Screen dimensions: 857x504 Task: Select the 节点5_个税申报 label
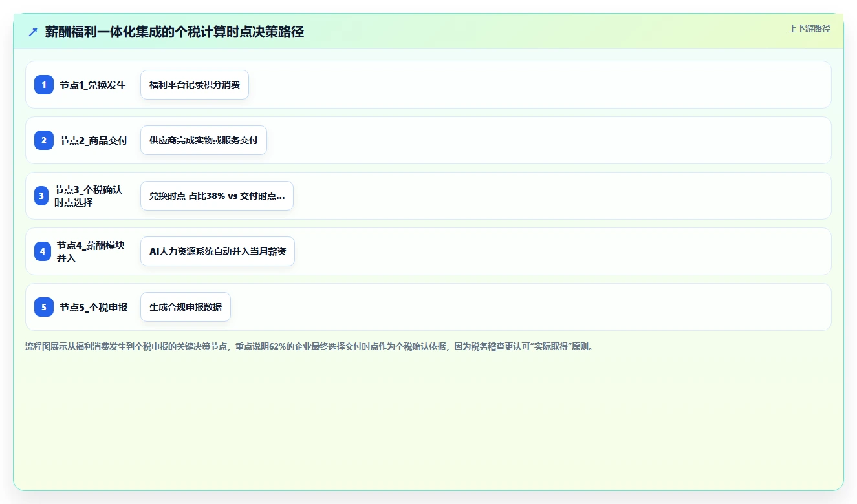click(94, 307)
